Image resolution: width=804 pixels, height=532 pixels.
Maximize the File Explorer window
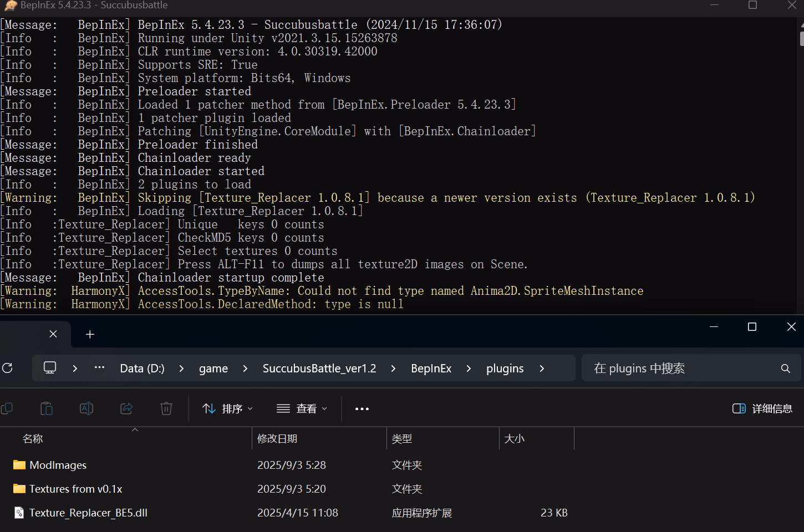pos(752,327)
